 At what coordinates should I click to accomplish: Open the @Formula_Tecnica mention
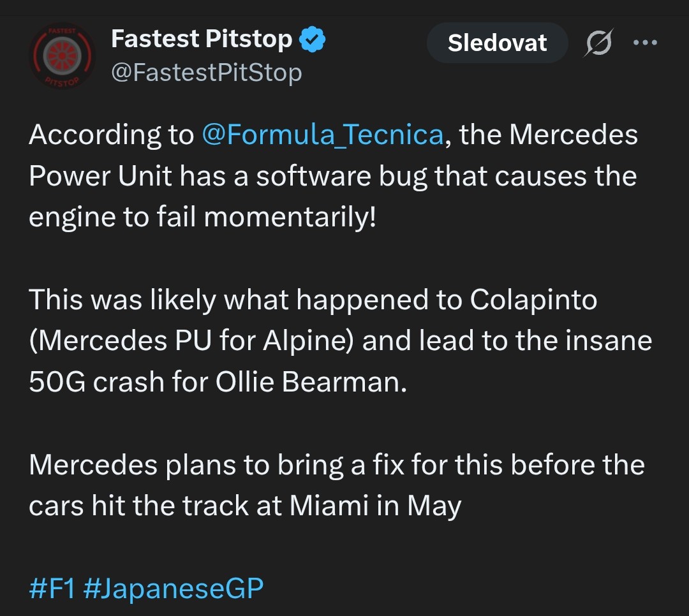[322, 135]
